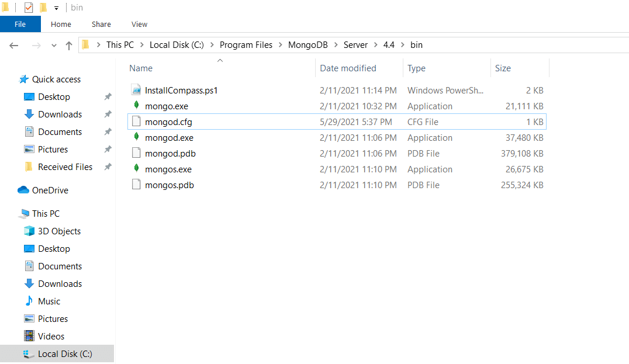629x364 pixels.
Task: Expand the chevron after Server breadcrumb
Action: coord(375,45)
